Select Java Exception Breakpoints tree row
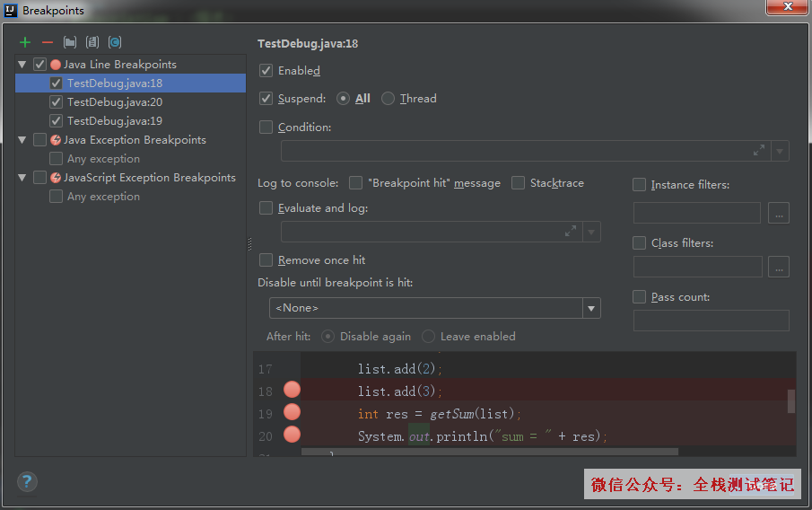This screenshot has height=510, width=812. point(130,140)
